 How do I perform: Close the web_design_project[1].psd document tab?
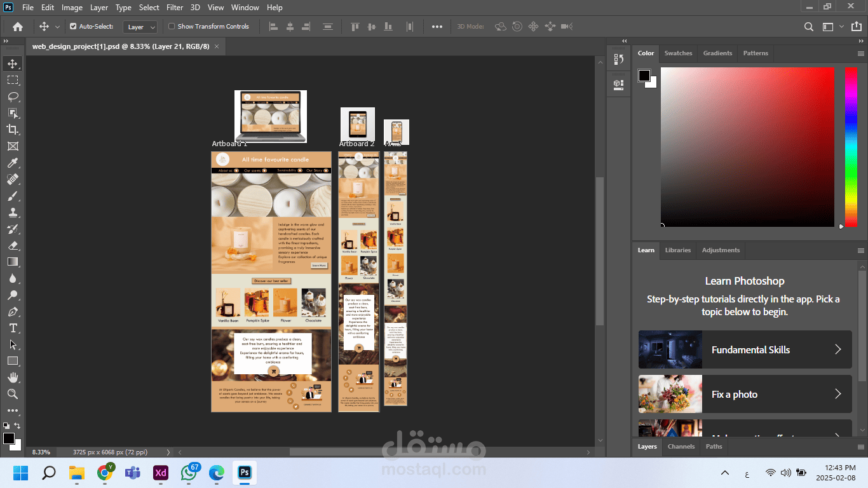(x=217, y=46)
